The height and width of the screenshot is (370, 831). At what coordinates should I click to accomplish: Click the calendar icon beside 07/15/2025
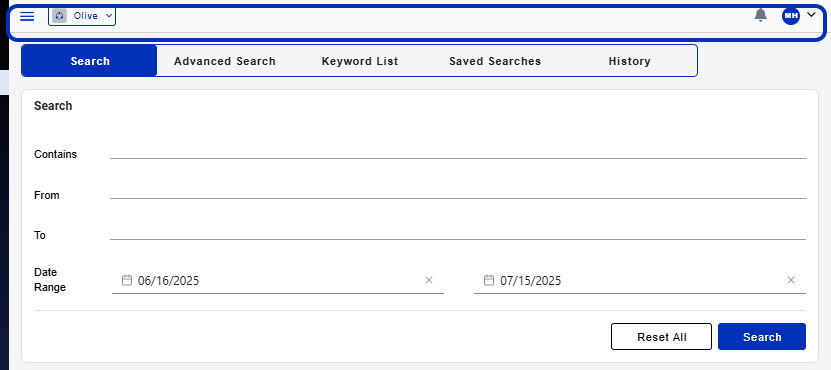click(x=489, y=280)
